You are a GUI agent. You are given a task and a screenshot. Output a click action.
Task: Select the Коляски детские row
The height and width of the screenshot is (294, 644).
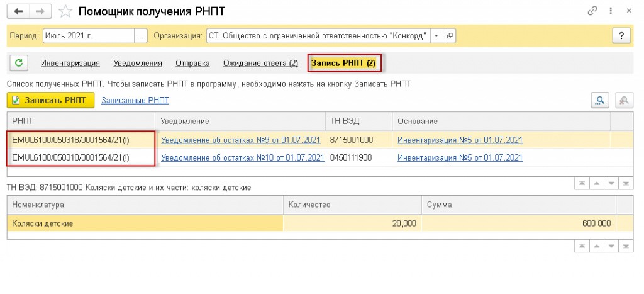coord(320,223)
